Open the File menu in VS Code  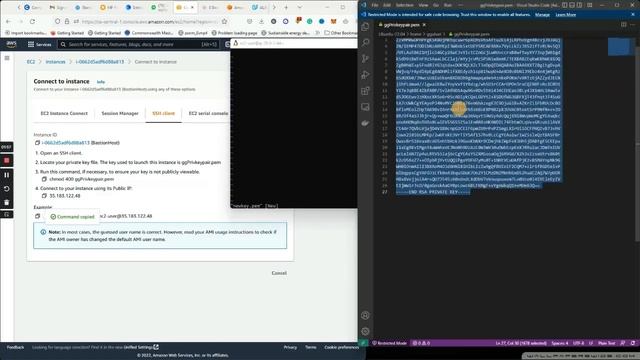click(x=375, y=5)
